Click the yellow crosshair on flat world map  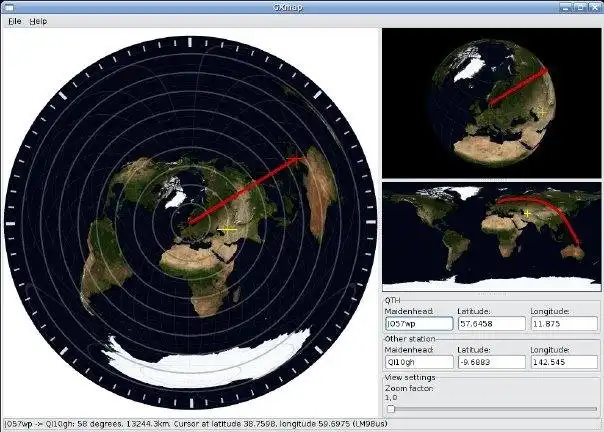(x=527, y=213)
